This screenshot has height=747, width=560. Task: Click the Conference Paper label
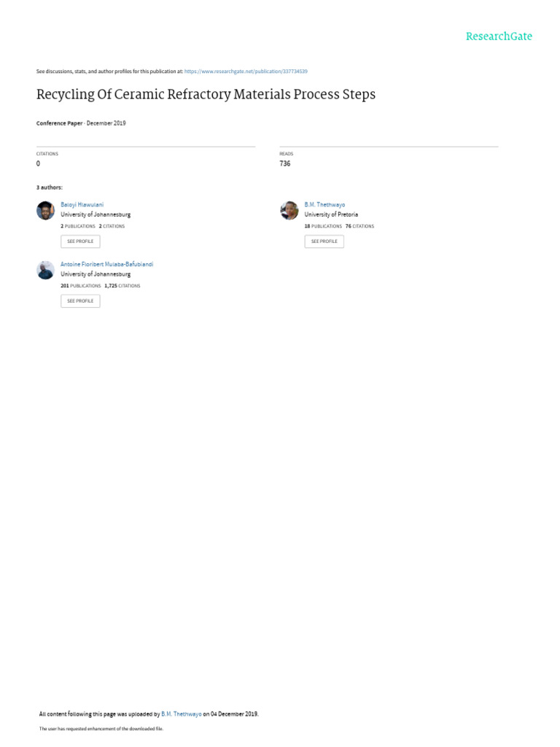(x=59, y=123)
